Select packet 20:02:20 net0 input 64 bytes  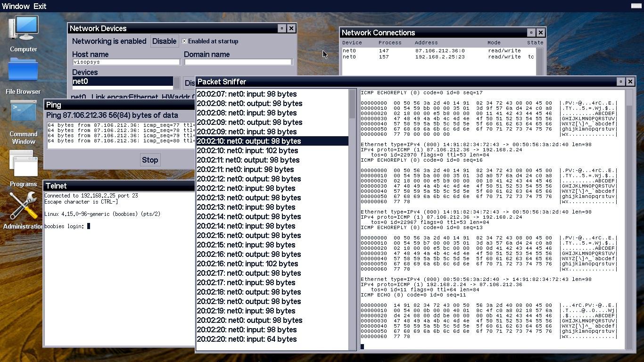coord(272,339)
